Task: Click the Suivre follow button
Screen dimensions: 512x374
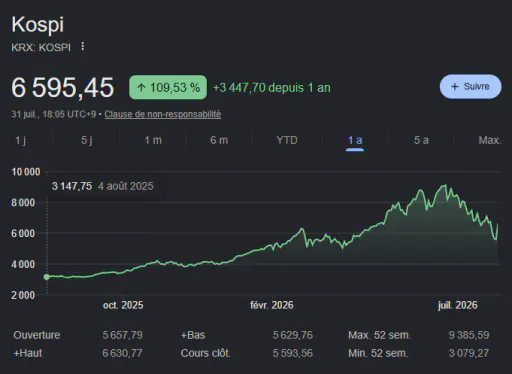Action: click(x=470, y=87)
